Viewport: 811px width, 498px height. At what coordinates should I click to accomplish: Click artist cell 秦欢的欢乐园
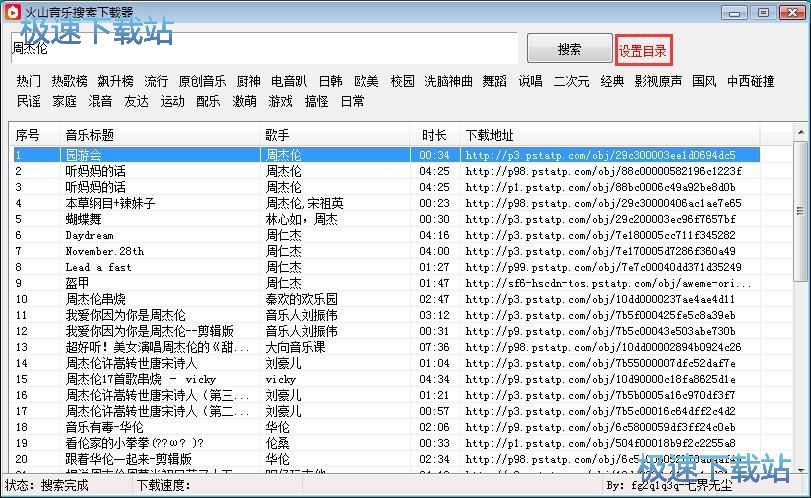point(302,299)
